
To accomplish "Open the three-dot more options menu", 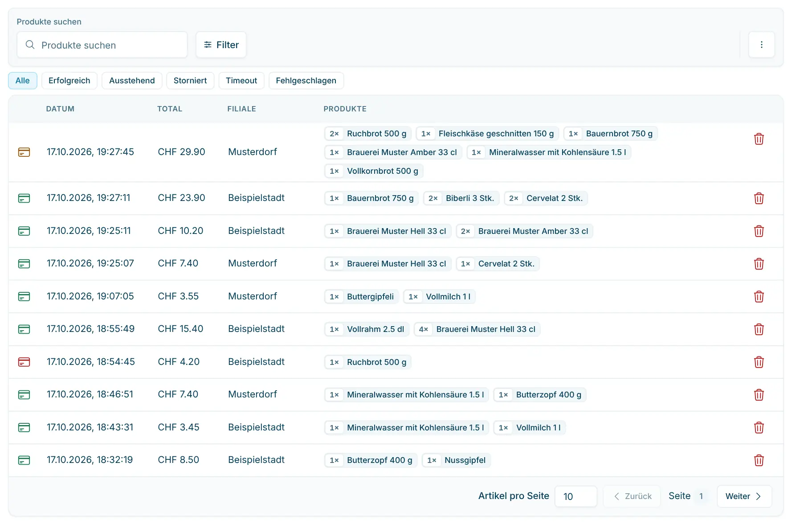I will click(761, 45).
